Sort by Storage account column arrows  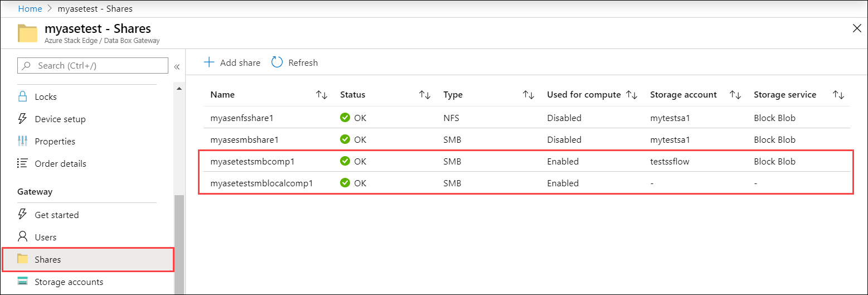click(x=735, y=95)
